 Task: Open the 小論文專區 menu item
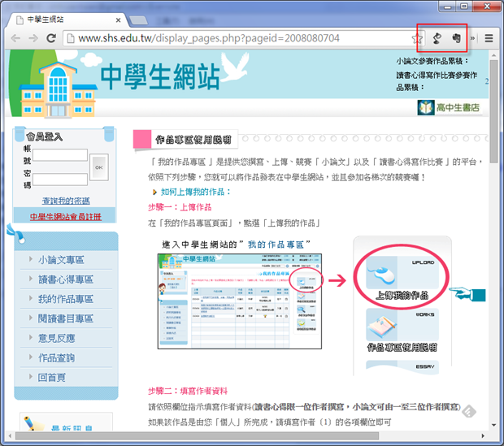(61, 260)
